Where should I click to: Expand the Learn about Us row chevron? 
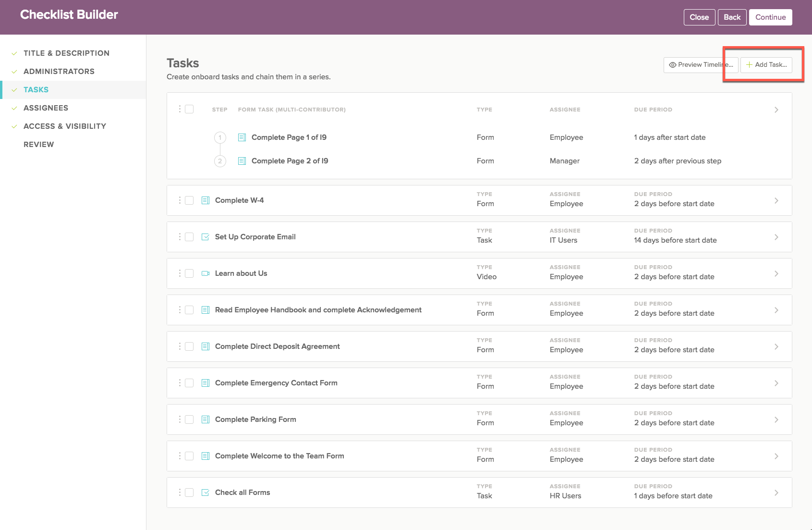click(776, 273)
